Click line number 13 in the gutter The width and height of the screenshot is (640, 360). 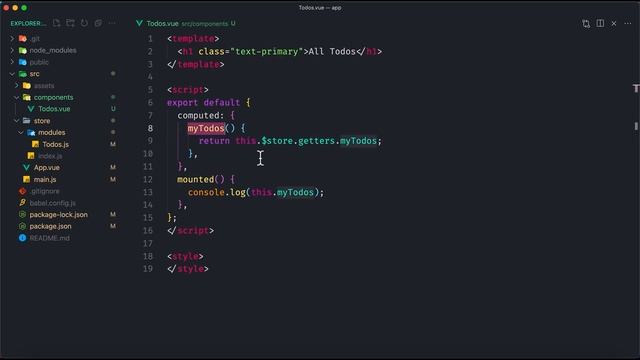pos(148,192)
